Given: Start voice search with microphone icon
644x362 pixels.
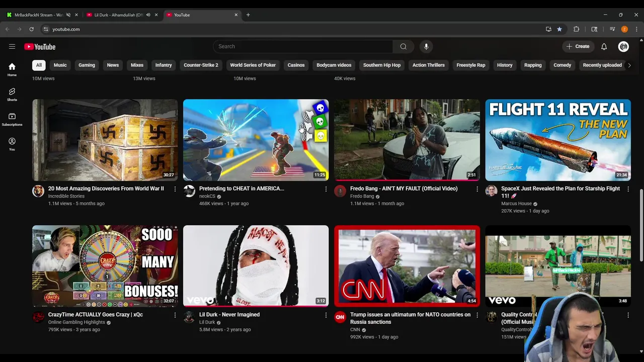Looking at the screenshot, I should [426, 47].
